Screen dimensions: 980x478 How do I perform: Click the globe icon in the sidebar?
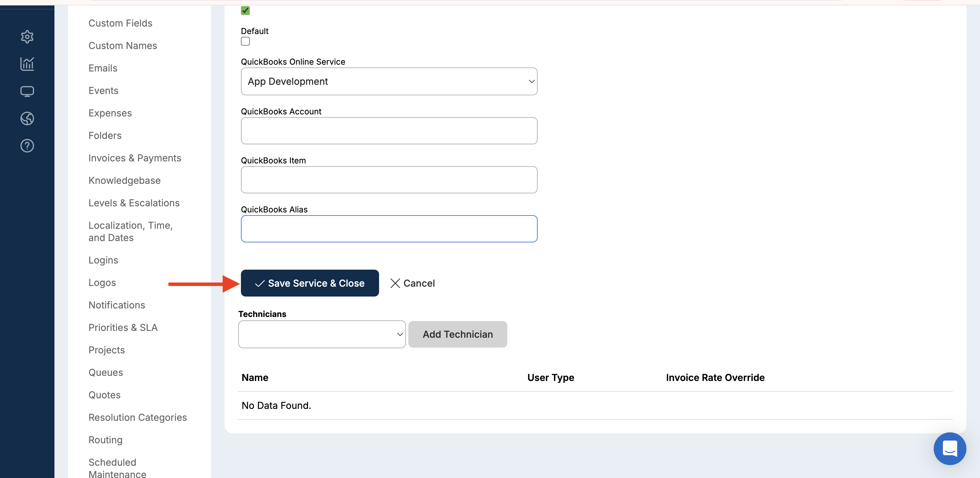click(27, 118)
